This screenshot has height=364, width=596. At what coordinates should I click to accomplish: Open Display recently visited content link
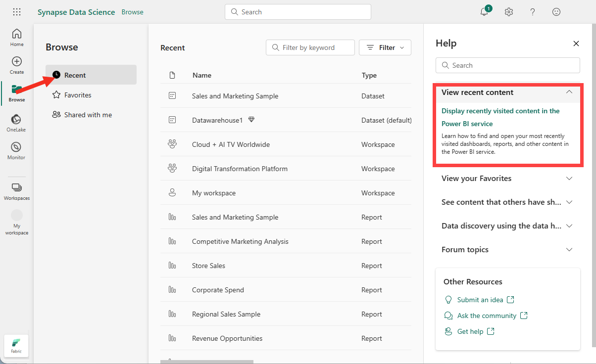(x=500, y=117)
